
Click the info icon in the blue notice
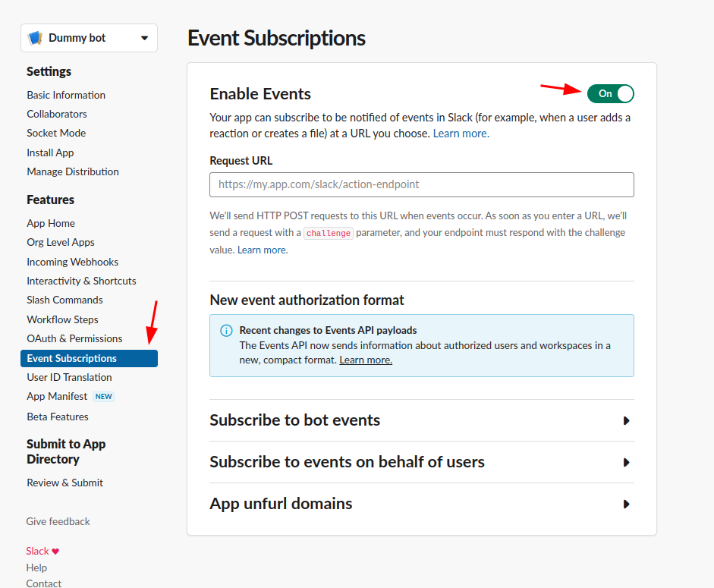click(226, 331)
